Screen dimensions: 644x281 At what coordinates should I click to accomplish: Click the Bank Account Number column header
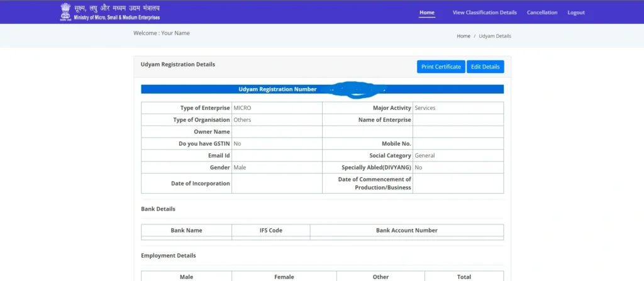click(x=406, y=231)
